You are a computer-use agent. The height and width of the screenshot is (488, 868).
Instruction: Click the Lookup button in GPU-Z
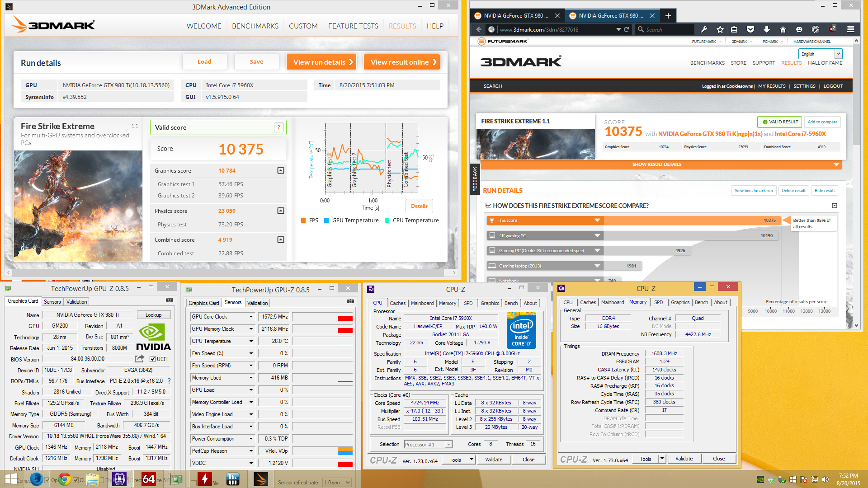click(x=153, y=315)
